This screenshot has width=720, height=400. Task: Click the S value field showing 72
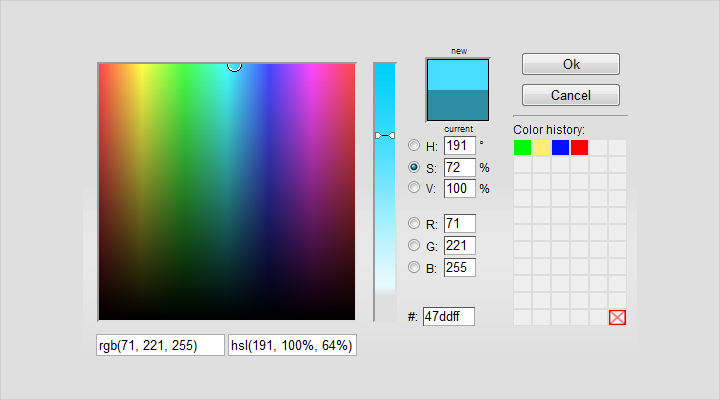[x=460, y=167]
